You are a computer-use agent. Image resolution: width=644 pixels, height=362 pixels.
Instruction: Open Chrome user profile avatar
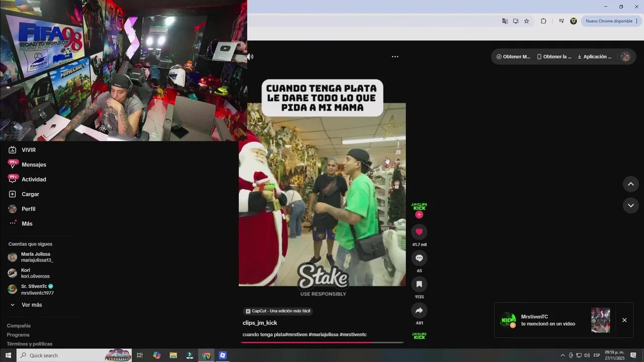(x=574, y=21)
